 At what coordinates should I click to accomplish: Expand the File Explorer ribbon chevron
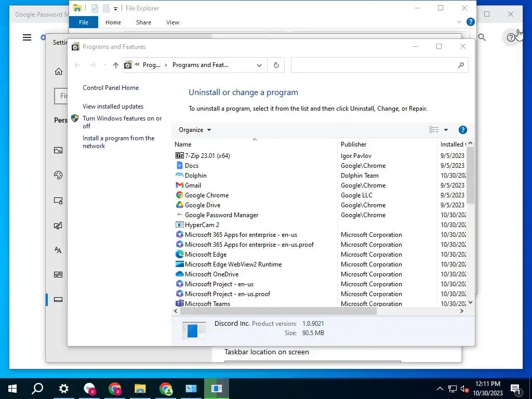[x=459, y=22]
